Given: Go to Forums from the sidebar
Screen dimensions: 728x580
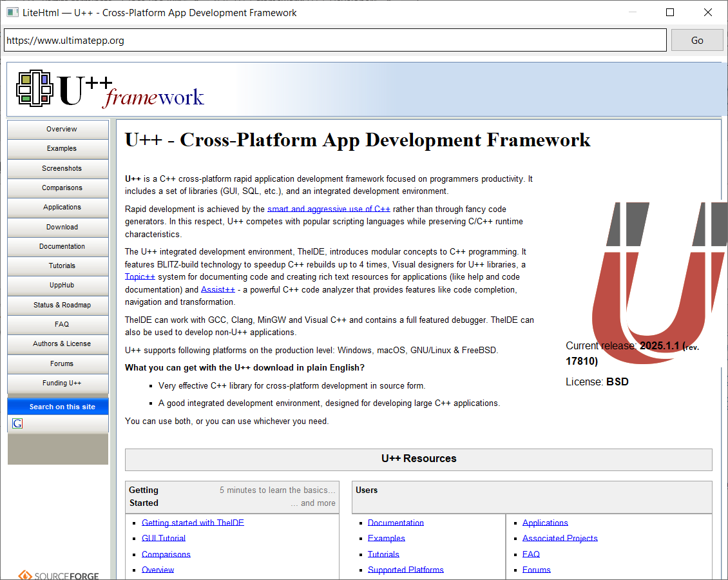Looking at the screenshot, I should coord(58,363).
